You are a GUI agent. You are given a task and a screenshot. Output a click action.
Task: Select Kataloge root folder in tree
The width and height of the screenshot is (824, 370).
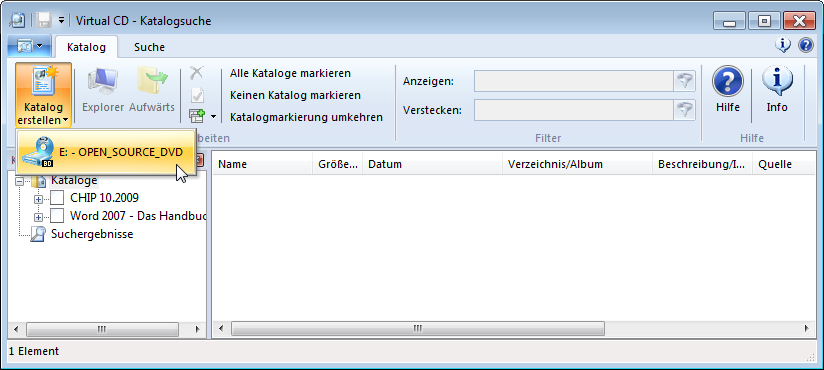point(74,180)
